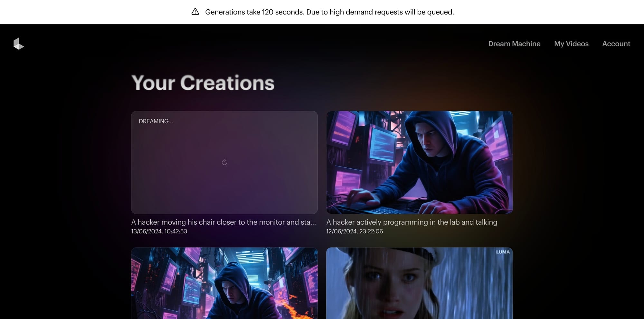Click timestamp 12/06/2024, 23:22:06
The height and width of the screenshot is (319, 644).
coord(355,231)
